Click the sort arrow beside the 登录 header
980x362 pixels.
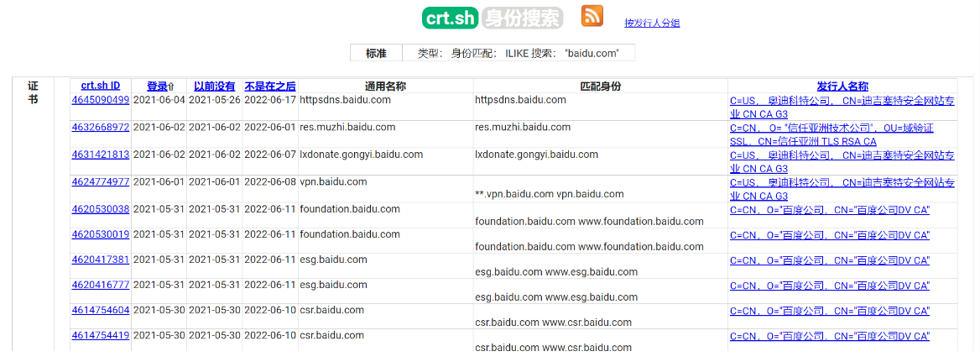click(172, 87)
